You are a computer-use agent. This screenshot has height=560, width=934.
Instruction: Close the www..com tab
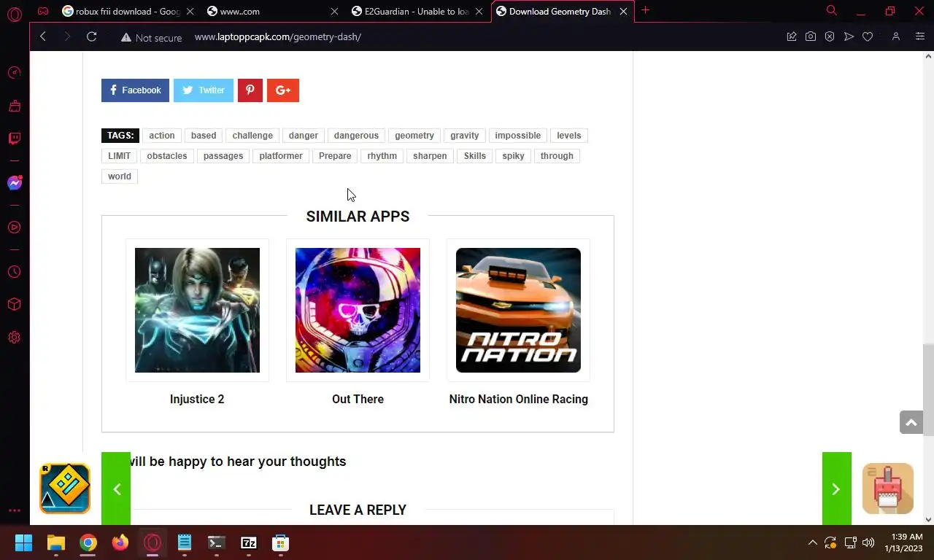tap(334, 11)
